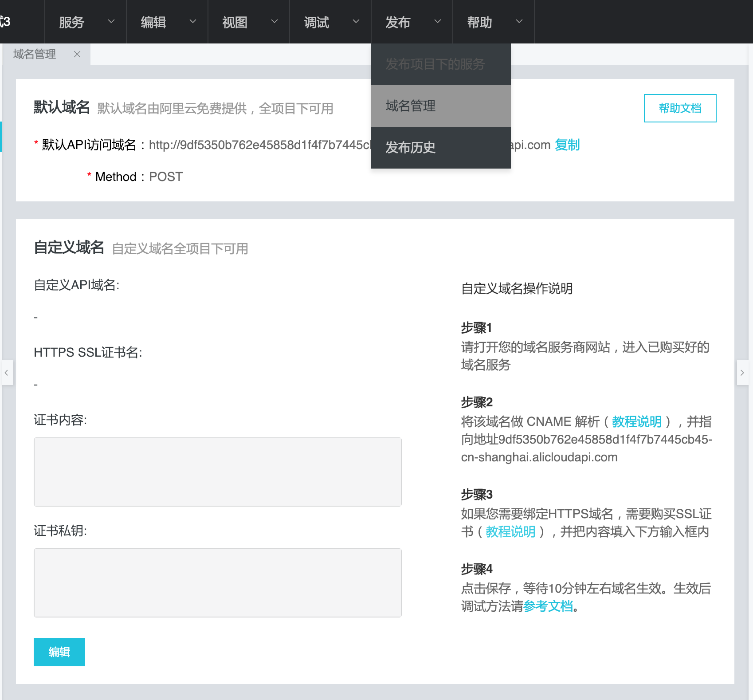
Task: Close the 域名管理 tab
Action: click(x=77, y=54)
